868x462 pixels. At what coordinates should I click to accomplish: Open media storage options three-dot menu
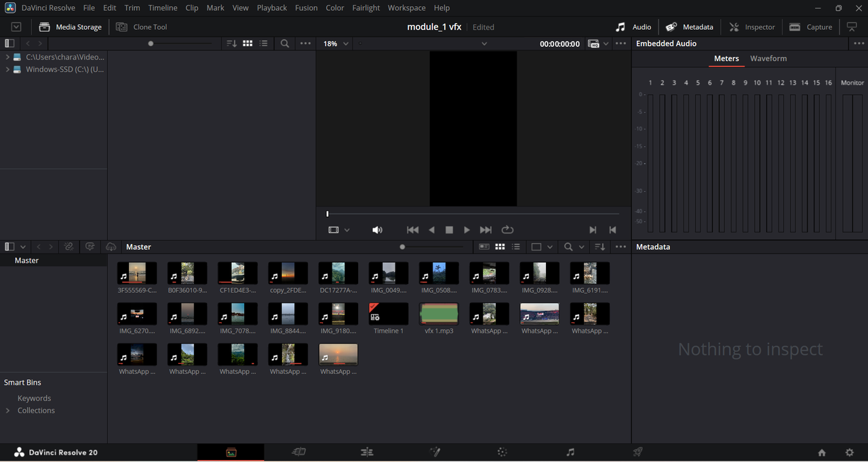306,43
